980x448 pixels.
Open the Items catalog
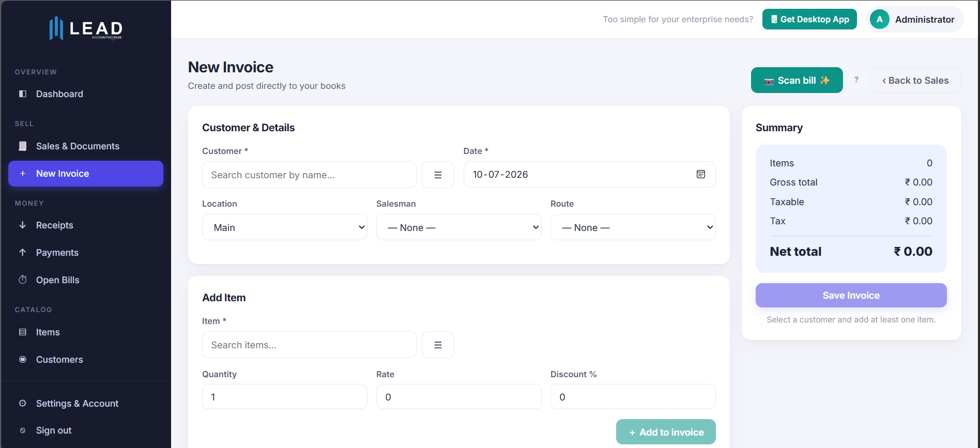86,332
